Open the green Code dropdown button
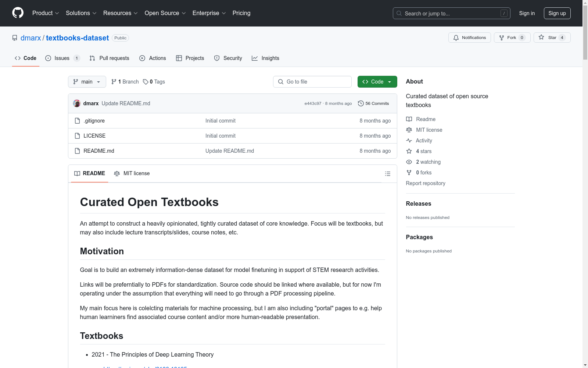The width and height of the screenshot is (588, 368). pos(377,82)
